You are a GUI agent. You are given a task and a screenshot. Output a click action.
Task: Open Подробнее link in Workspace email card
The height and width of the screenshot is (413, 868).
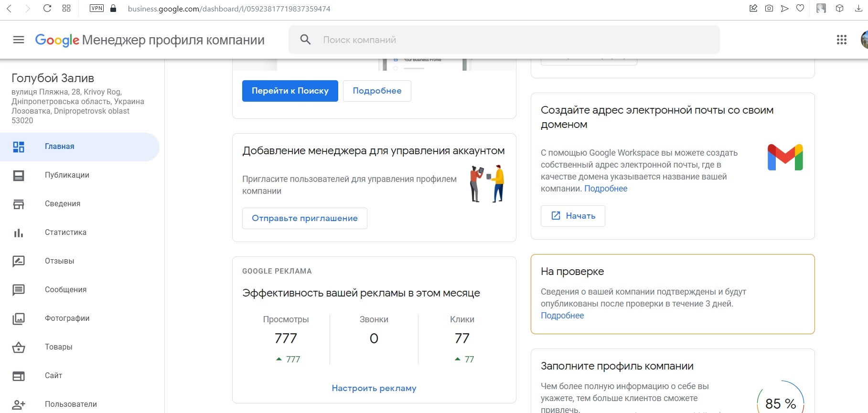(606, 189)
